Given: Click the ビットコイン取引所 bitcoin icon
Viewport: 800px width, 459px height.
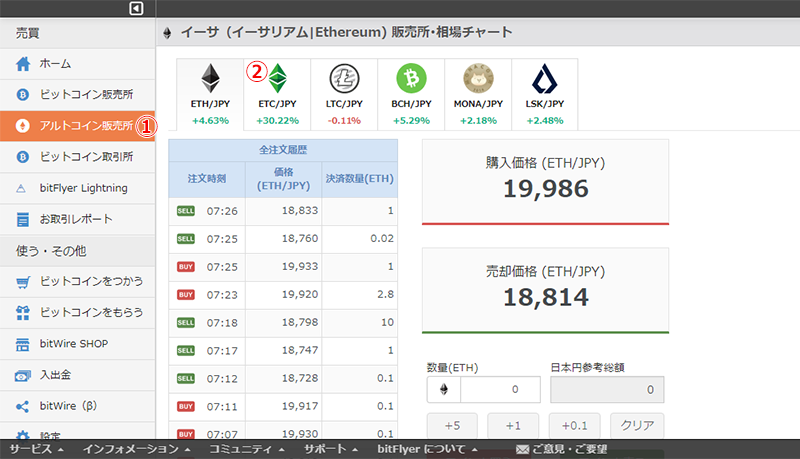Looking at the screenshot, I should pyautogui.click(x=22, y=157).
